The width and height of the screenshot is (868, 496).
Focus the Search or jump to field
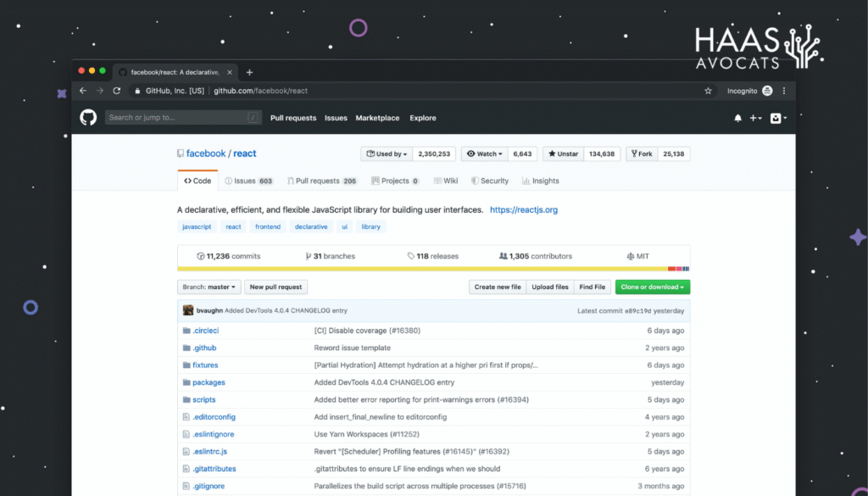[x=183, y=117]
